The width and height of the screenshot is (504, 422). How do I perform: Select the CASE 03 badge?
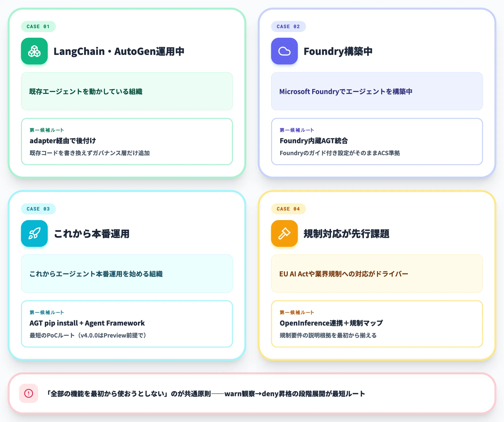tap(38, 209)
